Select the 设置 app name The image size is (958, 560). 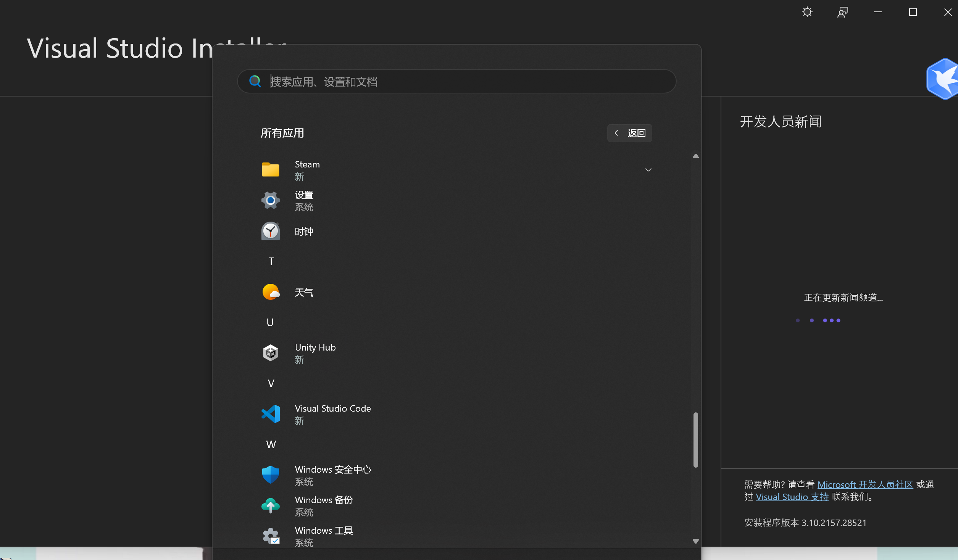pyautogui.click(x=304, y=195)
